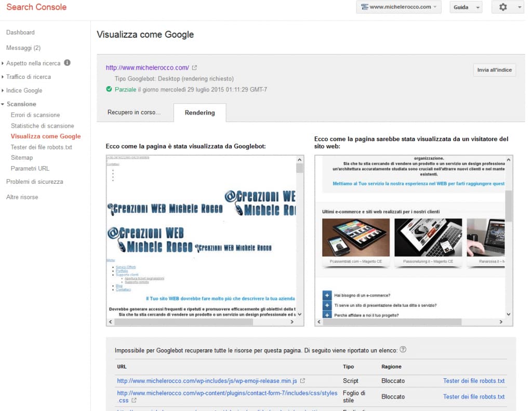The width and height of the screenshot is (532, 411).
Task: Switch to the Recupero in corso tab
Action: pyautogui.click(x=134, y=112)
